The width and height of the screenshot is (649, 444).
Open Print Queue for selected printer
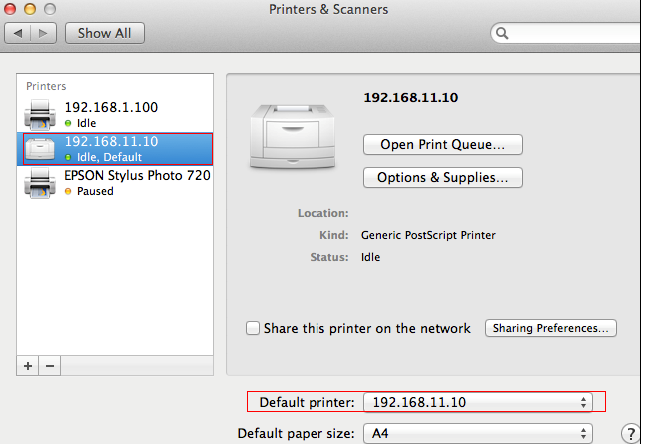click(x=442, y=144)
